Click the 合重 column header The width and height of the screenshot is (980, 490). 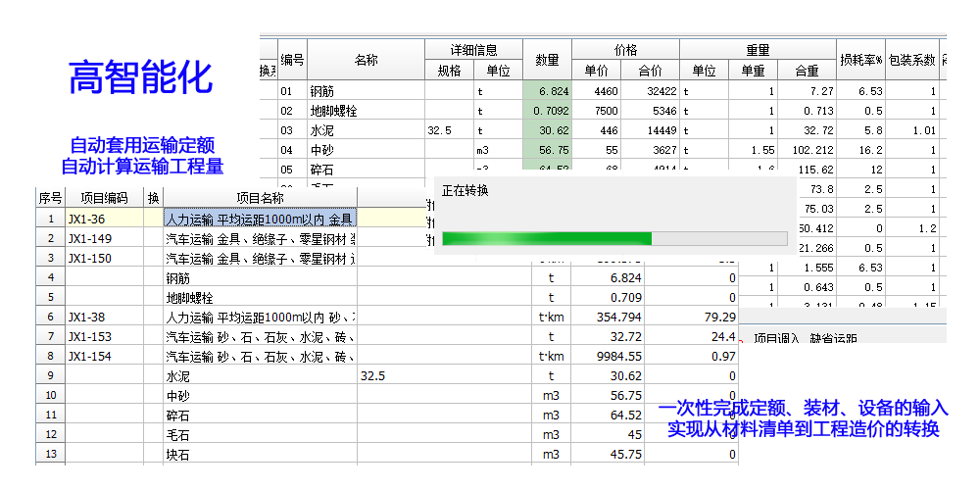[x=807, y=71]
